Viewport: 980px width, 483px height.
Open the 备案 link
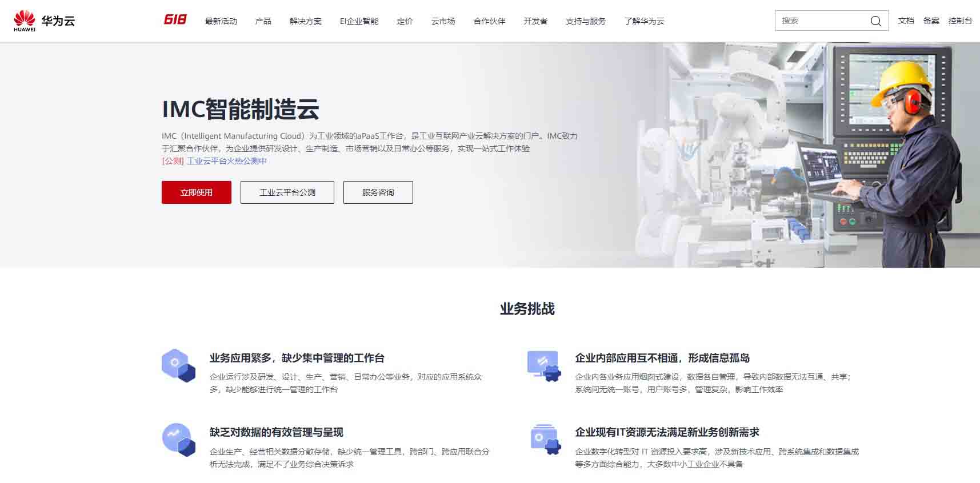pyautogui.click(x=931, y=21)
